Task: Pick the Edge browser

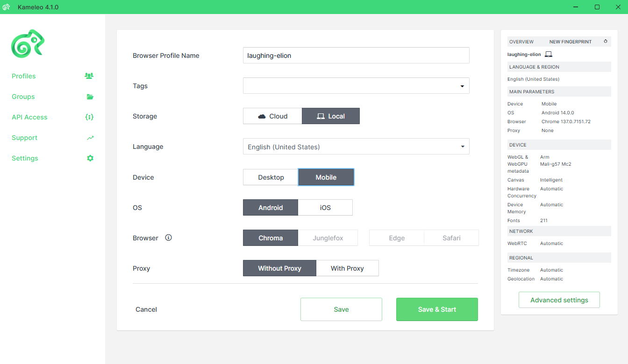Action: [x=397, y=238]
